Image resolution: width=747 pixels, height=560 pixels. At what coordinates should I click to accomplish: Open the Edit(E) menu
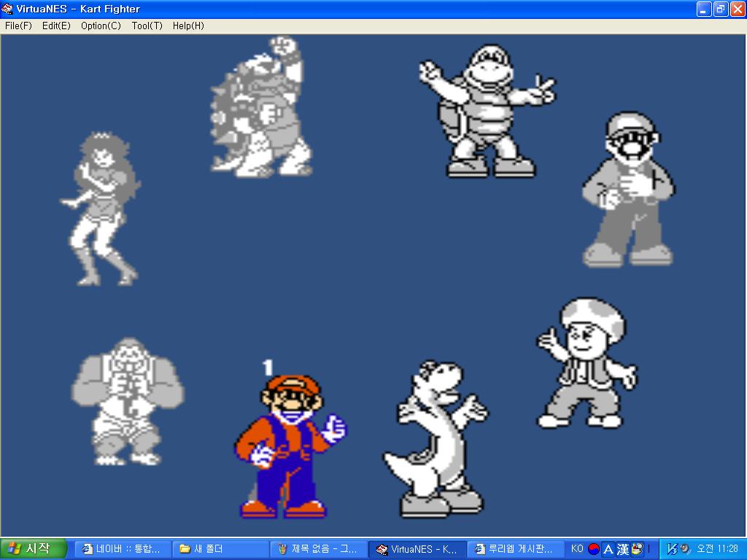[x=56, y=26]
